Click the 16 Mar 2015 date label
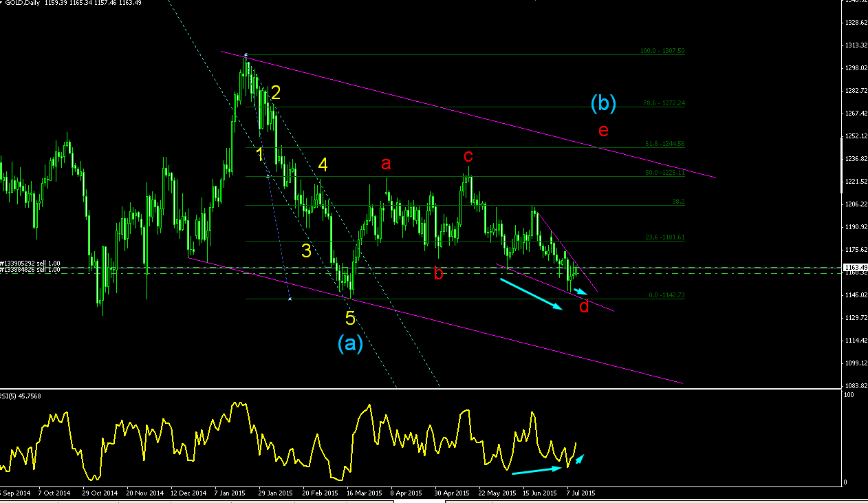The image size is (868, 503). point(364,493)
